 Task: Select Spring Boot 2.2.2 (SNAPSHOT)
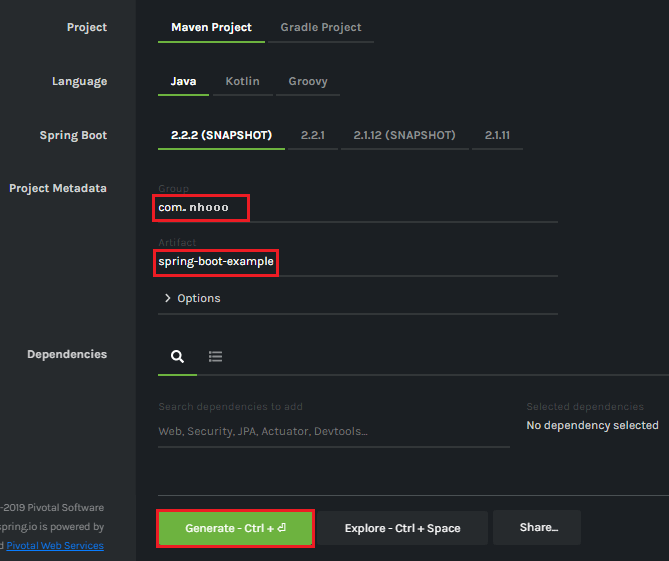point(221,135)
